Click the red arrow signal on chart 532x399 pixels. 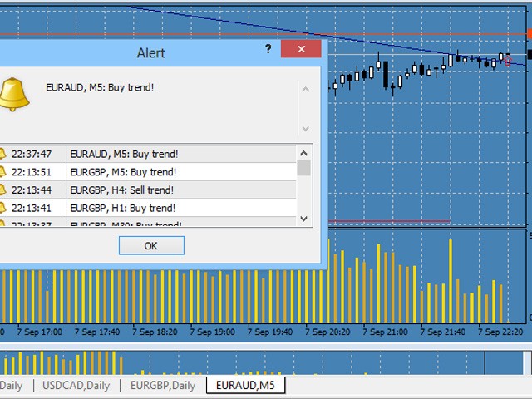pyautogui.click(x=508, y=61)
